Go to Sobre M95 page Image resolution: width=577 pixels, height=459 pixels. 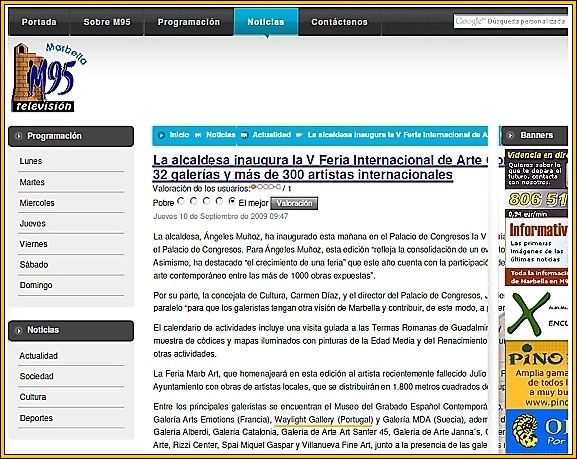[x=107, y=22]
